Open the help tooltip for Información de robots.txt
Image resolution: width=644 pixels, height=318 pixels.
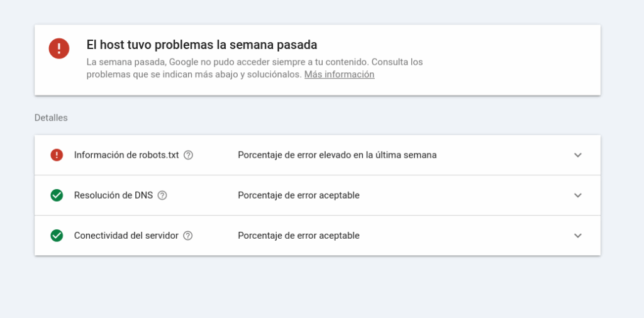pyautogui.click(x=188, y=155)
